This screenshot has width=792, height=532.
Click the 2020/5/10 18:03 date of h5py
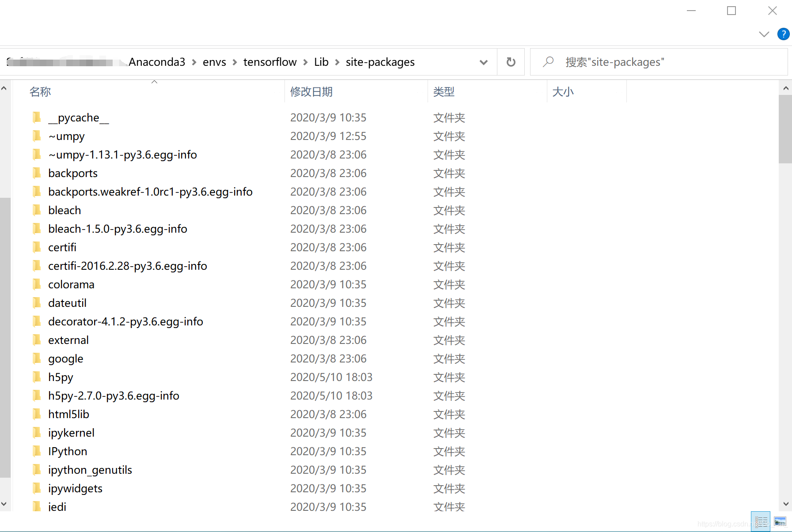331,377
